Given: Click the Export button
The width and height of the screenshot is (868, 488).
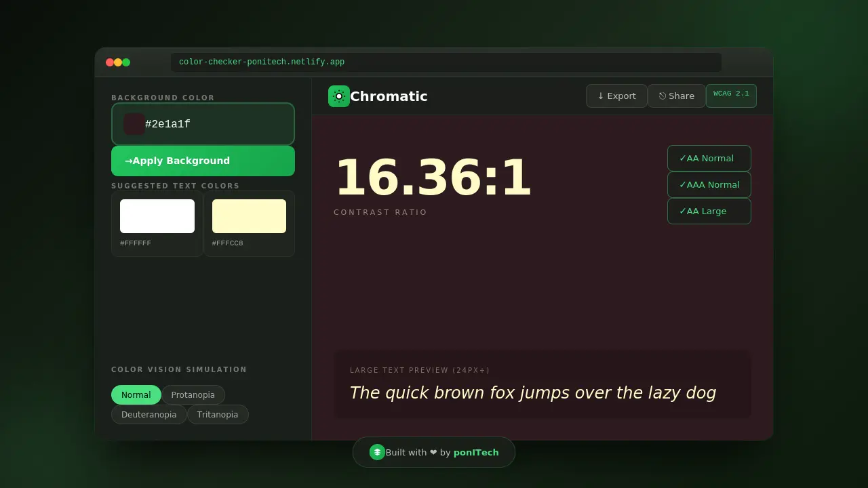Looking at the screenshot, I should click(x=616, y=96).
